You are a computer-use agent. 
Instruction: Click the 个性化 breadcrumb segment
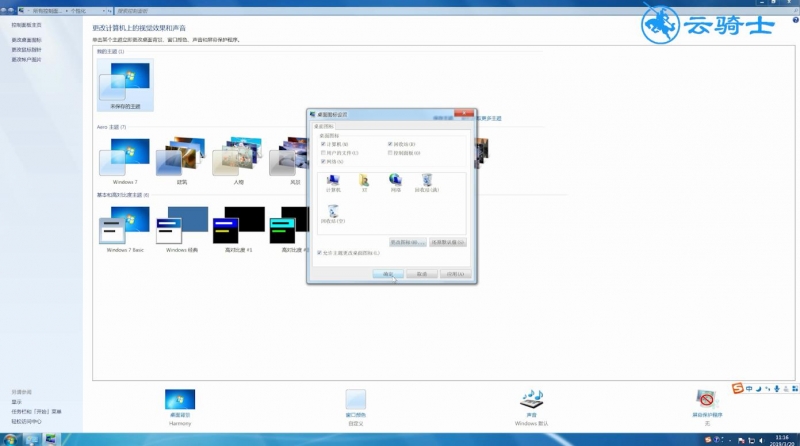pos(79,10)
